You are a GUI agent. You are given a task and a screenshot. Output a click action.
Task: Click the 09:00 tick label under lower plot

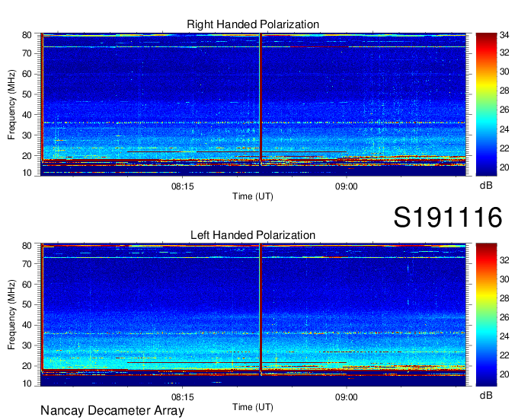(x=346, y=397)
